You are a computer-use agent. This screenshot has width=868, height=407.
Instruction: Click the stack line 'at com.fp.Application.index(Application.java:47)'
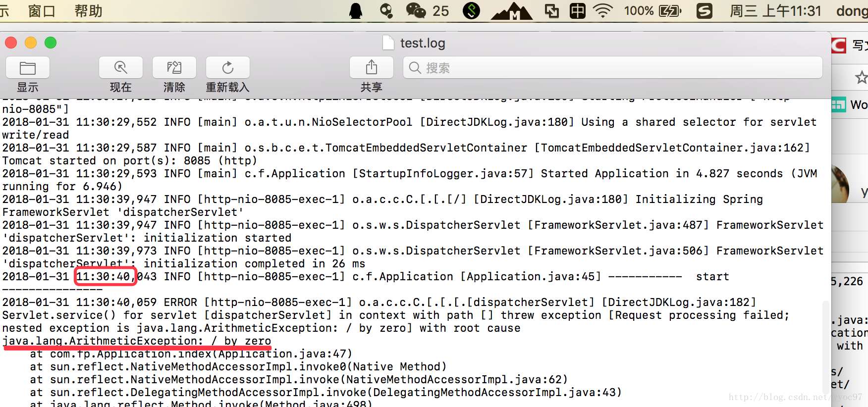coord(191,354)
